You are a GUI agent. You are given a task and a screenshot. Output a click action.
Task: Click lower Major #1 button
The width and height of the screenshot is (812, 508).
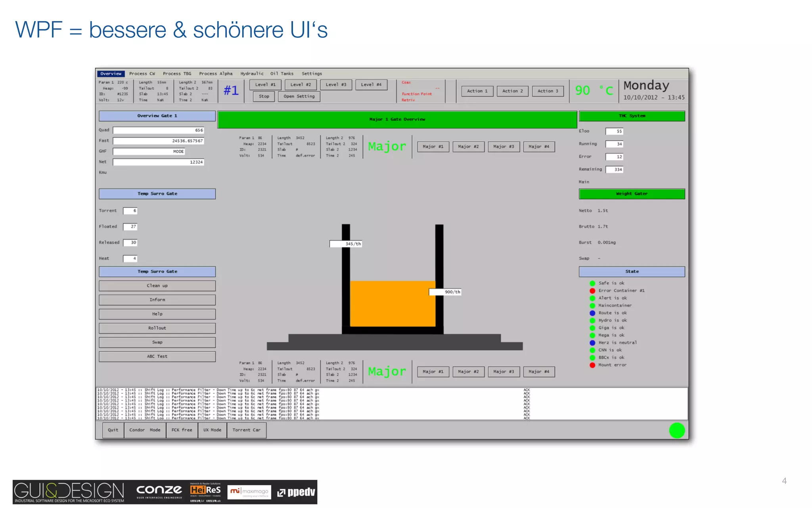pos(433,372)
